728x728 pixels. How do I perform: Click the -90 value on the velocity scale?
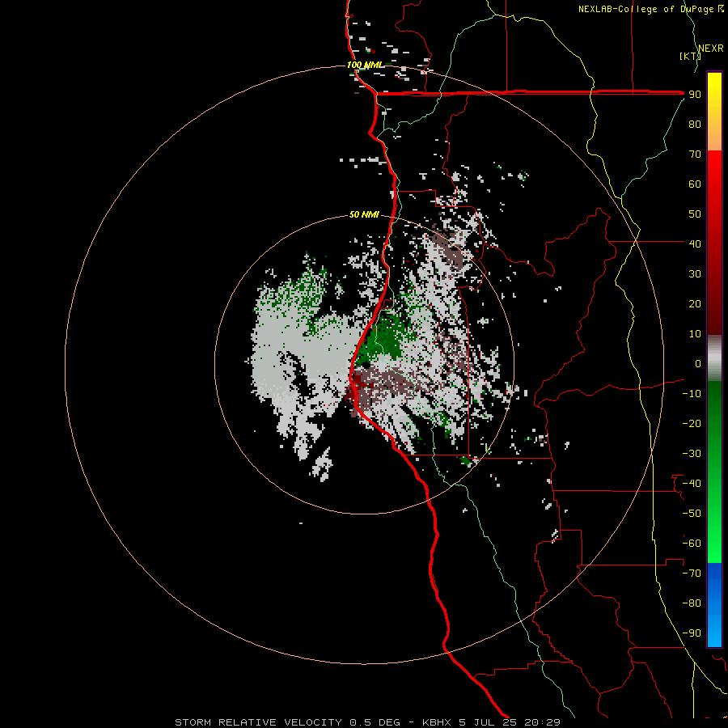coord(692,633)
